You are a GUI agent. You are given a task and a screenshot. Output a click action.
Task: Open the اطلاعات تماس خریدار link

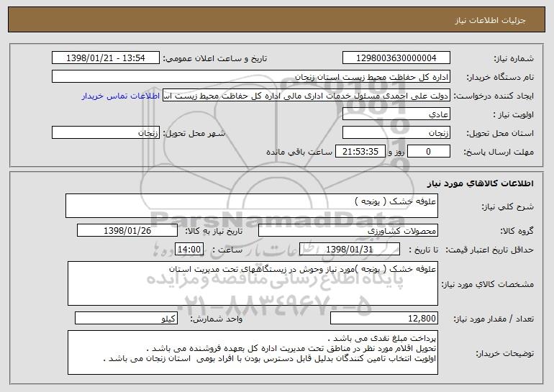click(120, 96)
